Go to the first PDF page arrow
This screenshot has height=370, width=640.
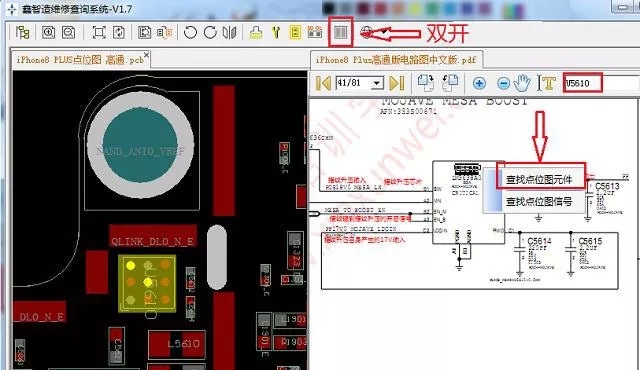coord(323,83)
